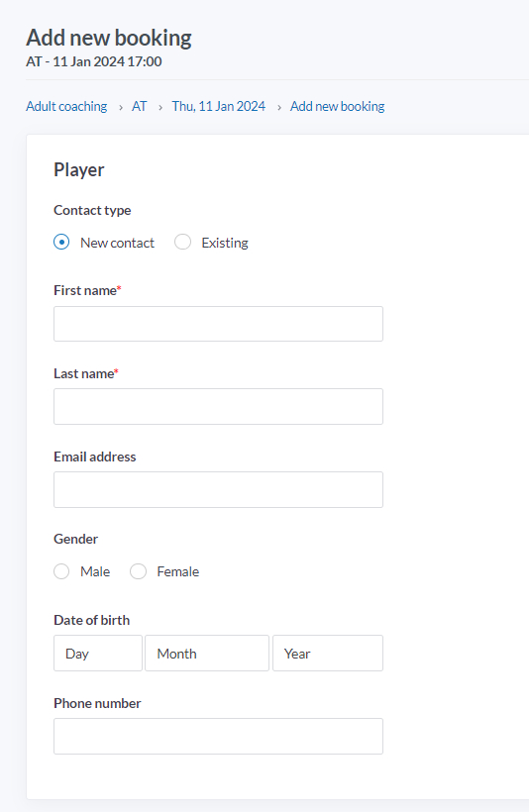The width and height of the screenshot is (529, 812).
Task: Focus the First name input box
Action: pyautogui.click(x=218, y=324)
